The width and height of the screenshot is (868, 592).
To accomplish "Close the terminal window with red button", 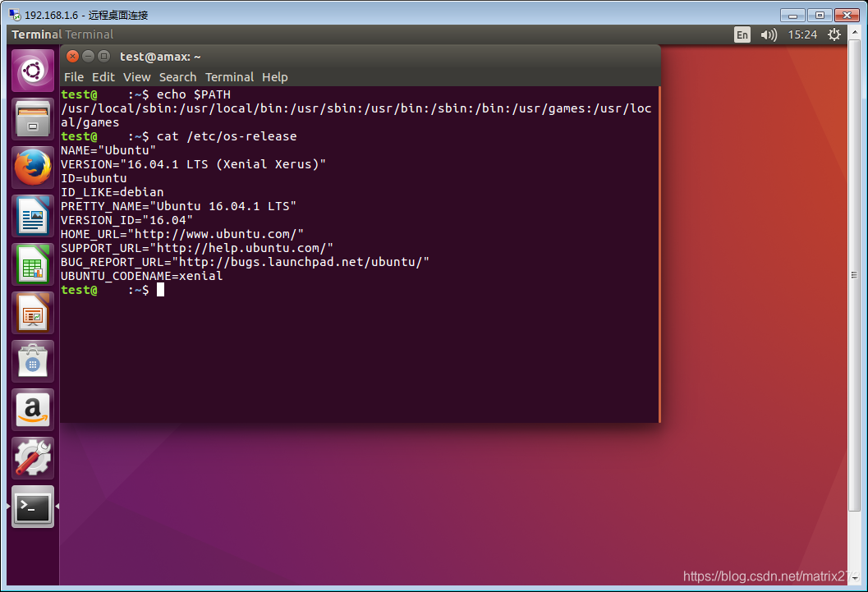I will [72, 56].
